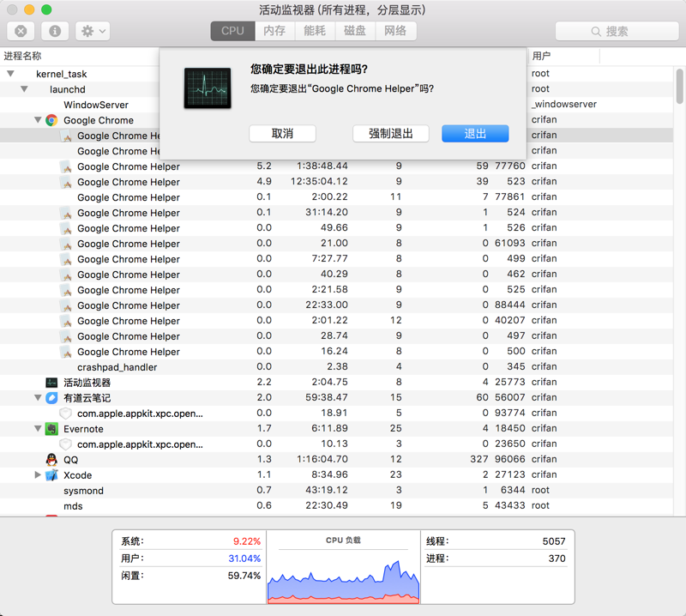The width and height of the screenshot is (686, 616).
Task: Click the icon of helper with PID 497
Action: pos(66,336)
